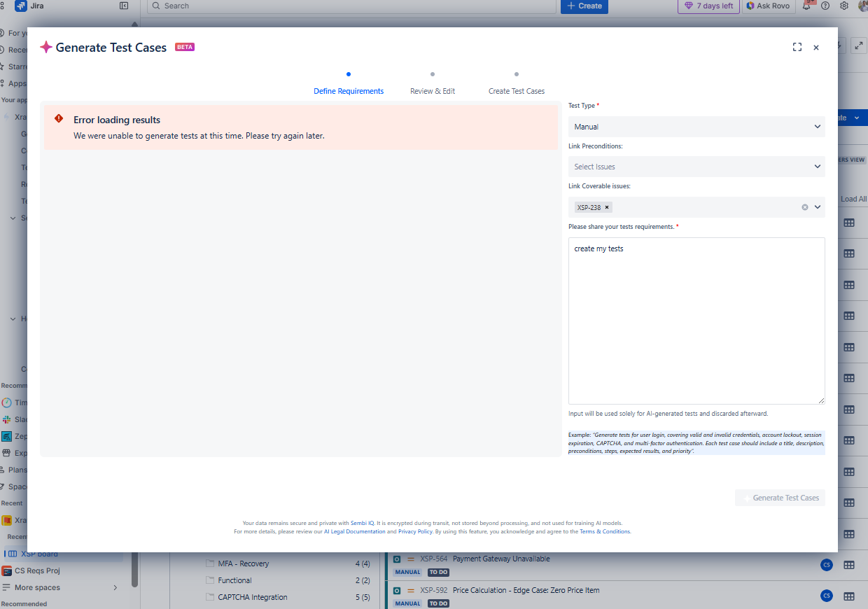
Task: Click the Generate Test Cases button
Action: [x=780, y=498]
